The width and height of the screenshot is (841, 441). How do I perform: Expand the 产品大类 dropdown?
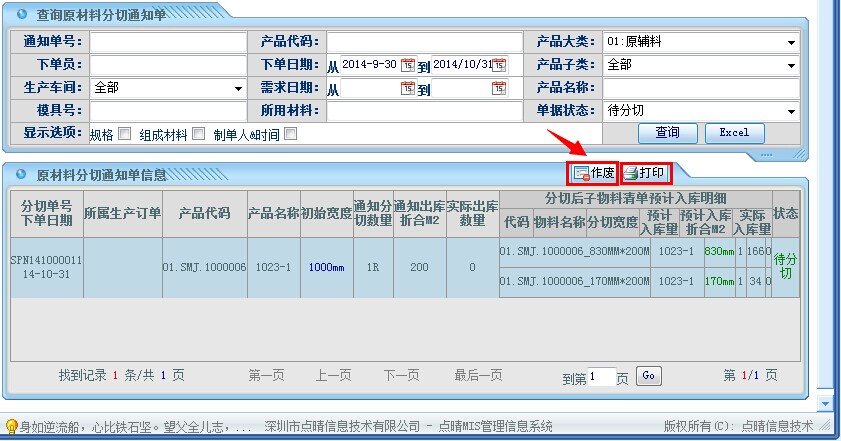click(x=790, y=42)
